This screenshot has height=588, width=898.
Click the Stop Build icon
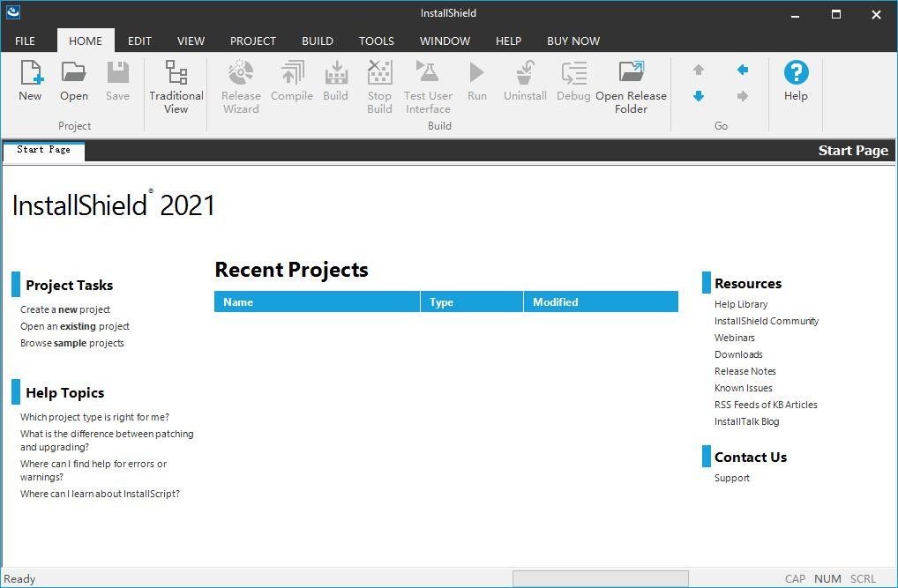pos(379,72)
